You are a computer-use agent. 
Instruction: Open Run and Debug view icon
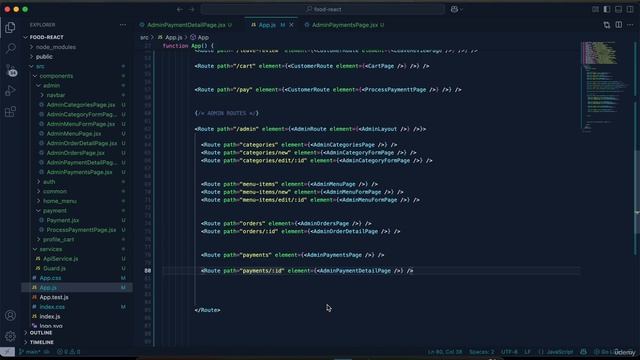pyautogui.click(x=10, y=91)
